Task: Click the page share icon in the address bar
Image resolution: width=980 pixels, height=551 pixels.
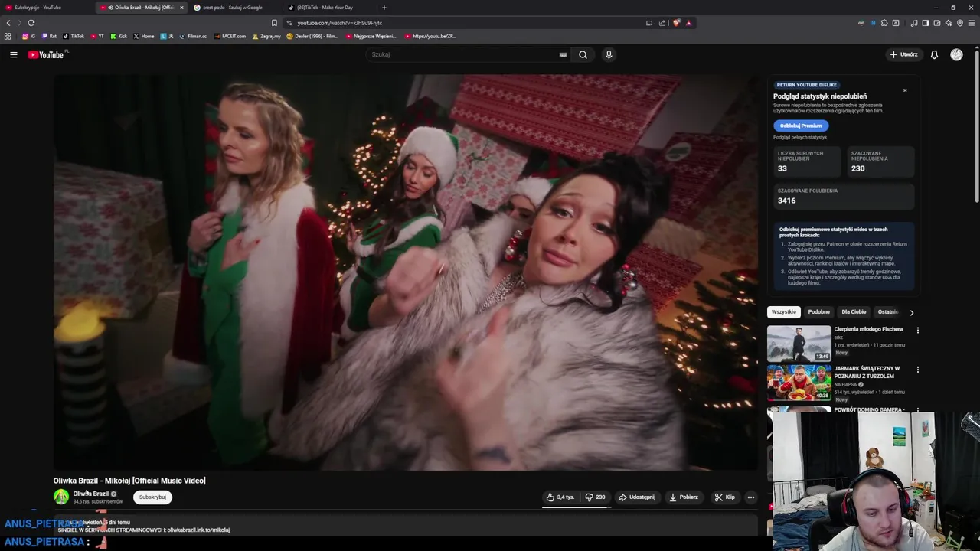Action: click(x=662, y=23)
